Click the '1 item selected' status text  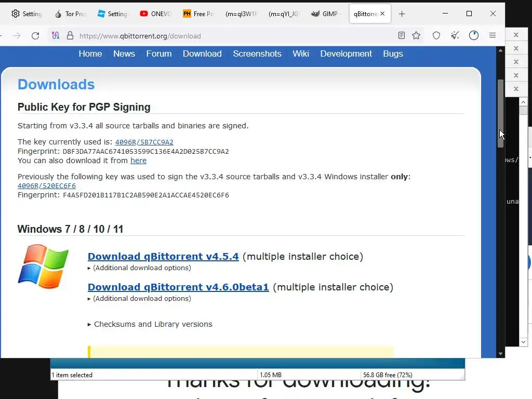click(x=72, y=375)
